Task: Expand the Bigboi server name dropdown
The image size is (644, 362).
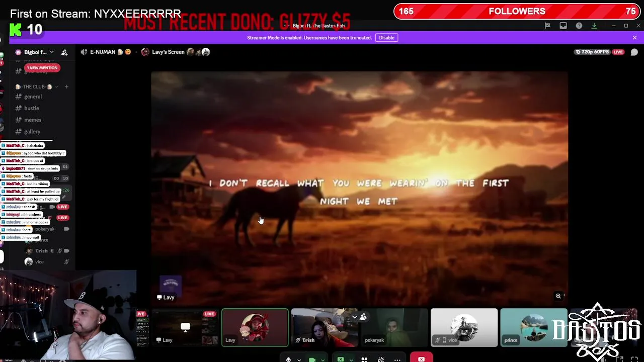Action: pyautogui.click(x=51, y=52)
